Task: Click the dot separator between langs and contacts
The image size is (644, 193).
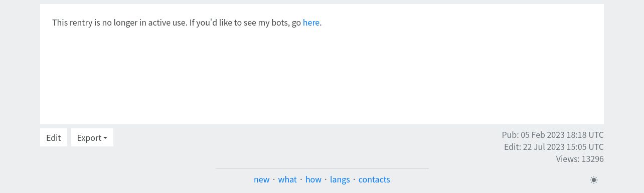Action: [354, 179]
